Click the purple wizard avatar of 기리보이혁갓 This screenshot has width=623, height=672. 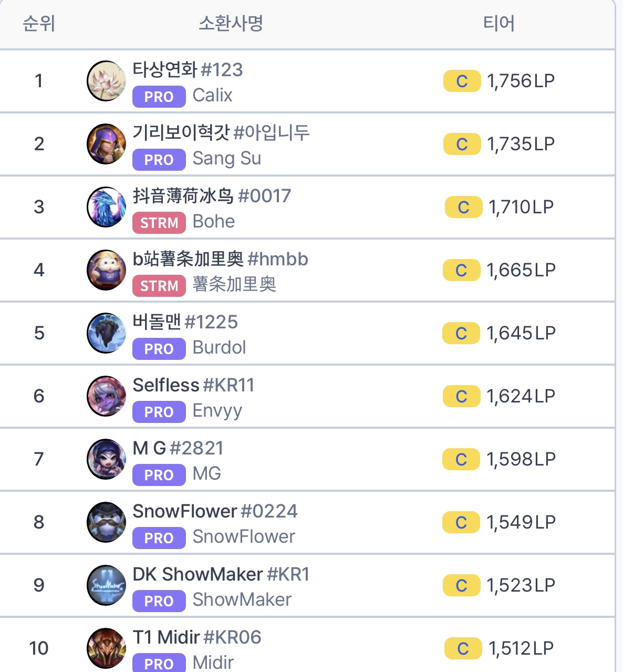pyautogui.click(x=106, y=144)
